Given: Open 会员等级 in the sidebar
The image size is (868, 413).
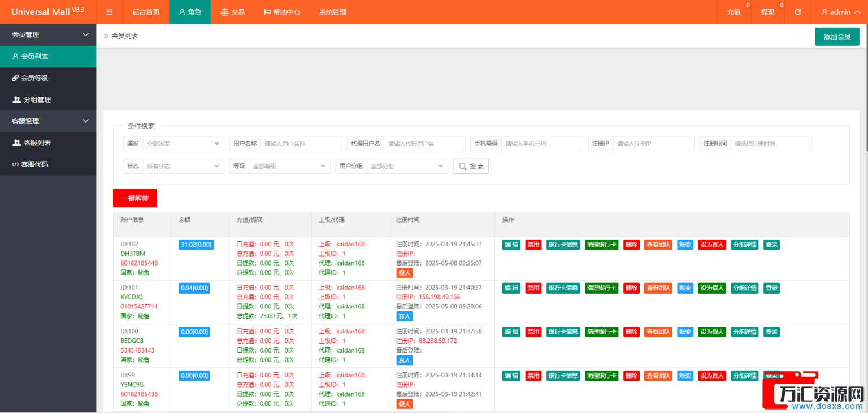Looking at the screenshot, I should [48, 78].
